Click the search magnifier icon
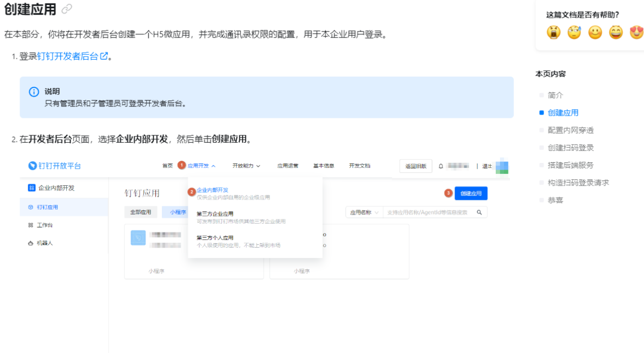Viewport: 644px width, 353px height. pyautogui.click(x=479, y=212)
